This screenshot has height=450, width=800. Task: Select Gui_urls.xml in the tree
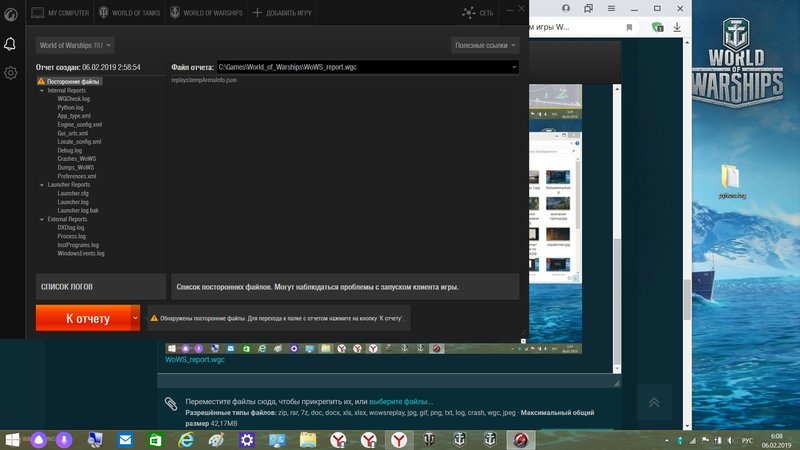tap(72, 133)
